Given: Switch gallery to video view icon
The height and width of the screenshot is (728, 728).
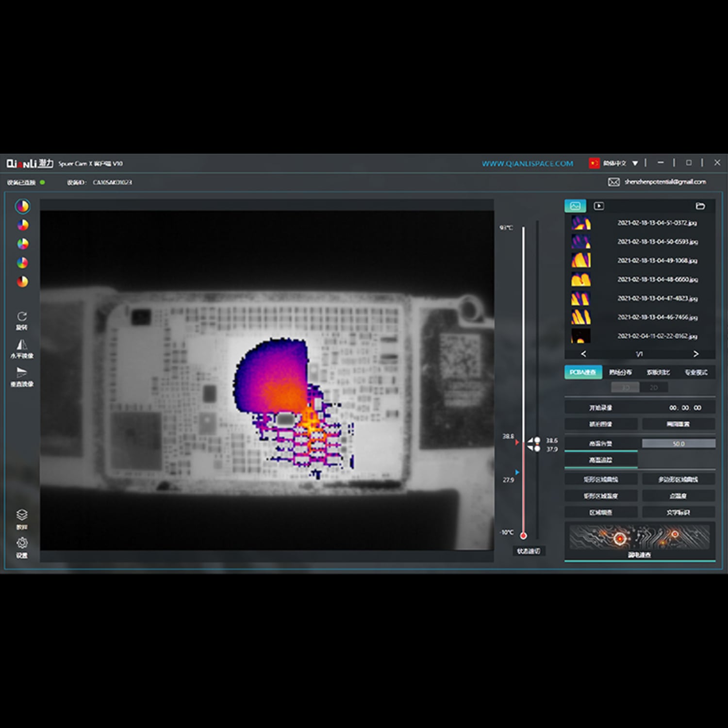Looking at the screenshot, I should (599, 206).
